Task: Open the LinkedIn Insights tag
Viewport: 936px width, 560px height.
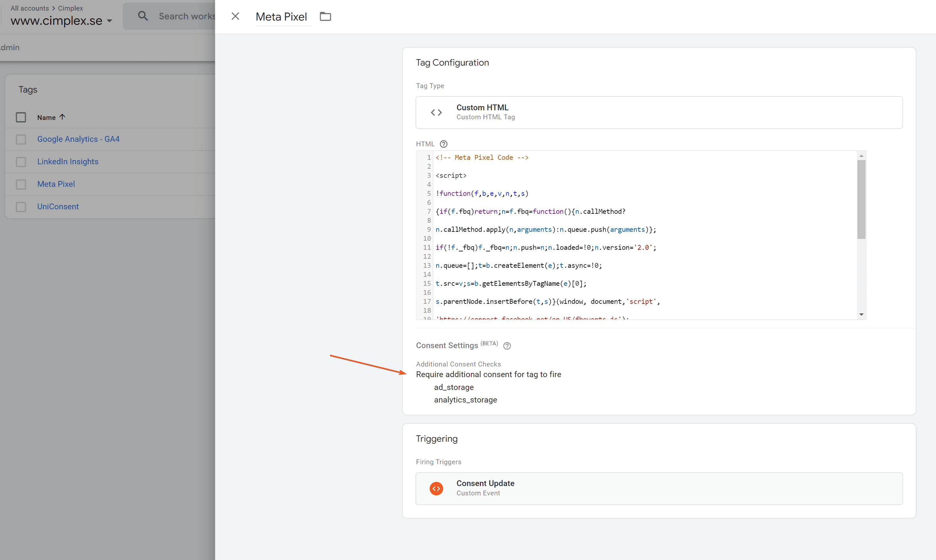Action: coord(68,161)
